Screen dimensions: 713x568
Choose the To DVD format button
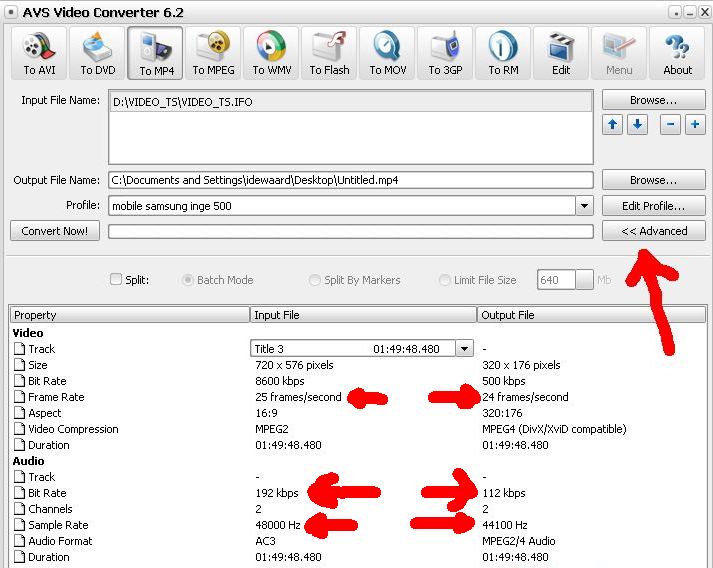click(97, 53)
